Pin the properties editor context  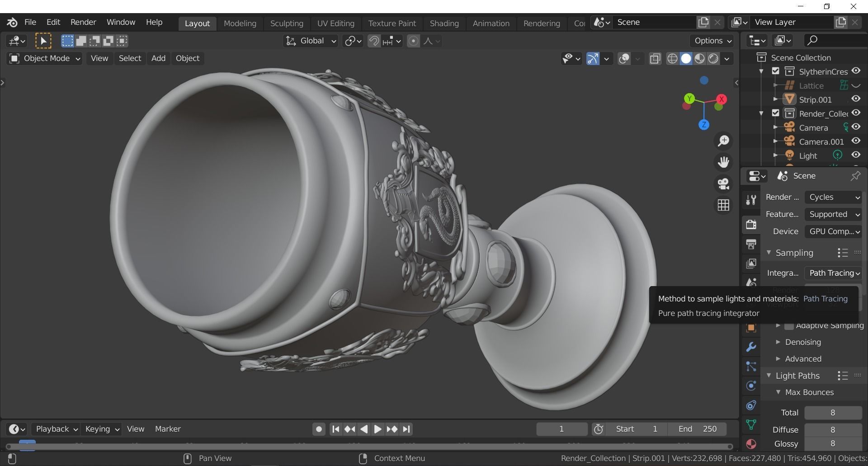tap(855, 176)
